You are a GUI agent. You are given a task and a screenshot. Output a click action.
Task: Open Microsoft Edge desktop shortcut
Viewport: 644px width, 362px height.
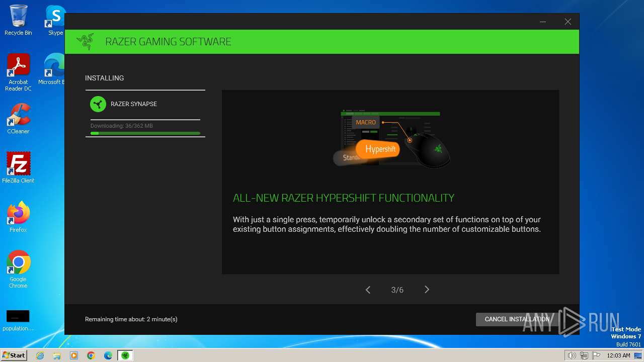(52, 69)
